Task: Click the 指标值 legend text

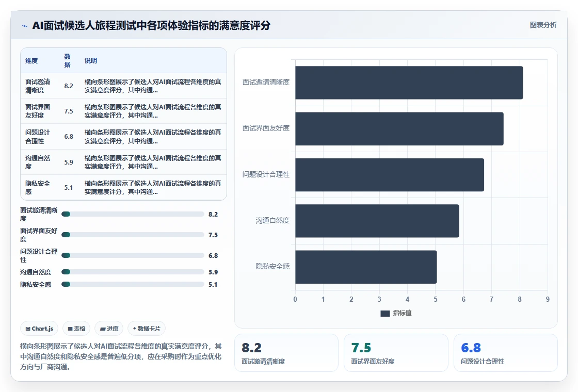Action: click(402, 313)
